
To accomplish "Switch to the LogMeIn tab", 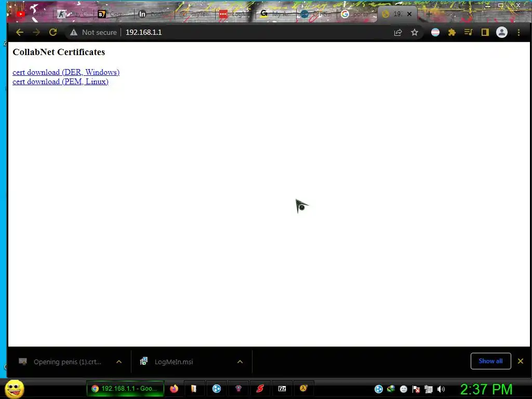I will pos(235,14).
